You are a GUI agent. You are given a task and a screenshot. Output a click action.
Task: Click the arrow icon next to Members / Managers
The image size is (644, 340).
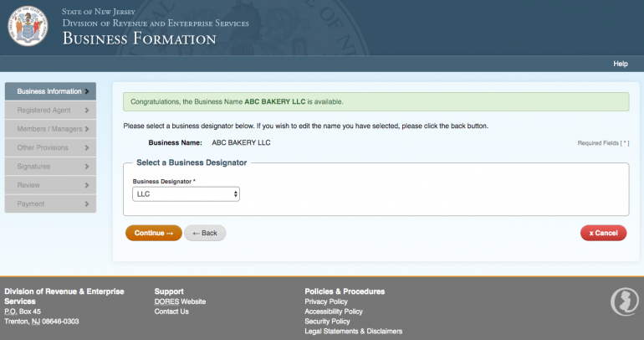(x=87, y=129)
